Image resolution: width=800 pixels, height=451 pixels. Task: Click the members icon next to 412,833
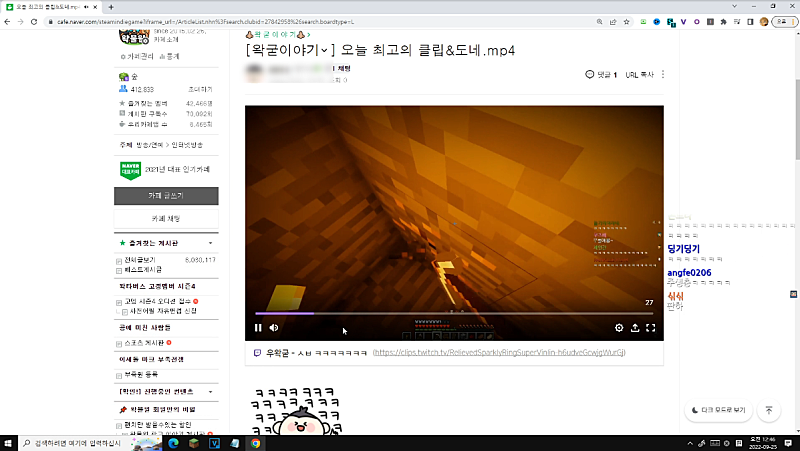tap(123, 89)
